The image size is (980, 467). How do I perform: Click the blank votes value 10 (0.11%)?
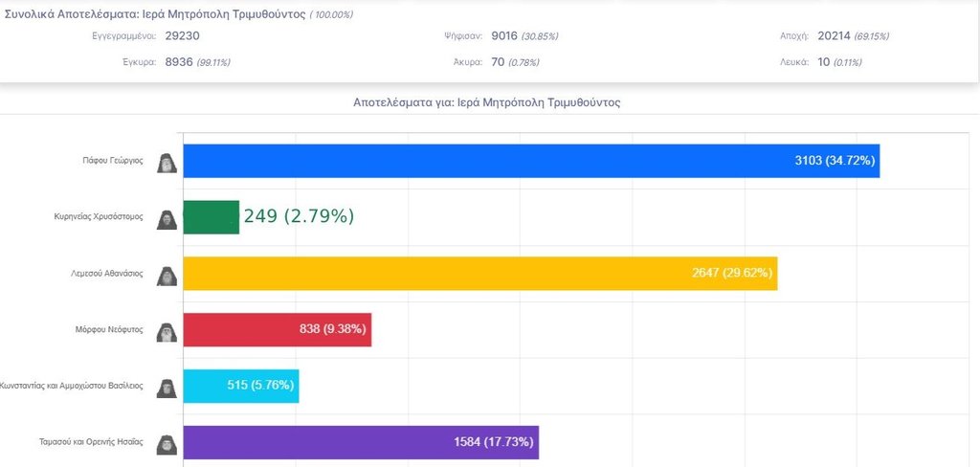(x=839, y=62)
